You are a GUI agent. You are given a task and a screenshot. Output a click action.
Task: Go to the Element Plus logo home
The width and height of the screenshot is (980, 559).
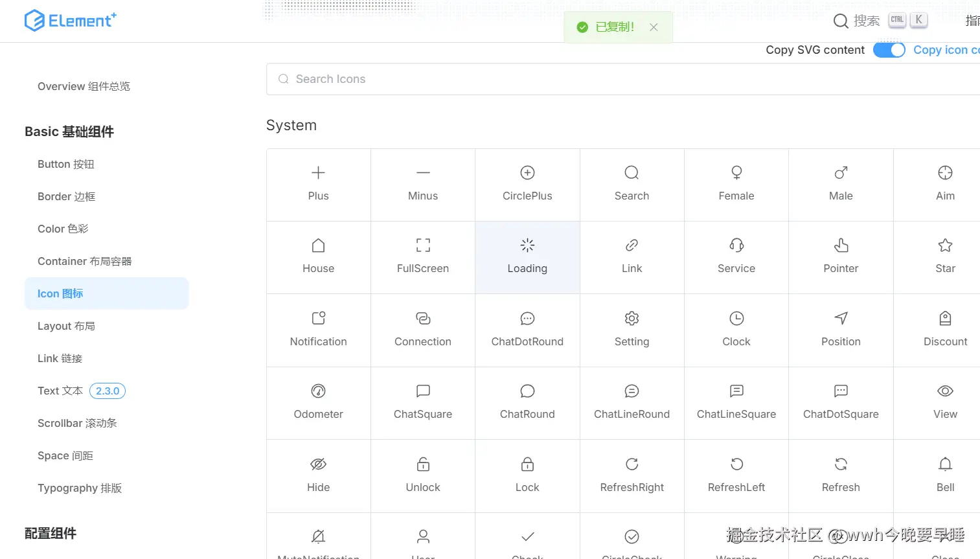[x=71, y=21]
